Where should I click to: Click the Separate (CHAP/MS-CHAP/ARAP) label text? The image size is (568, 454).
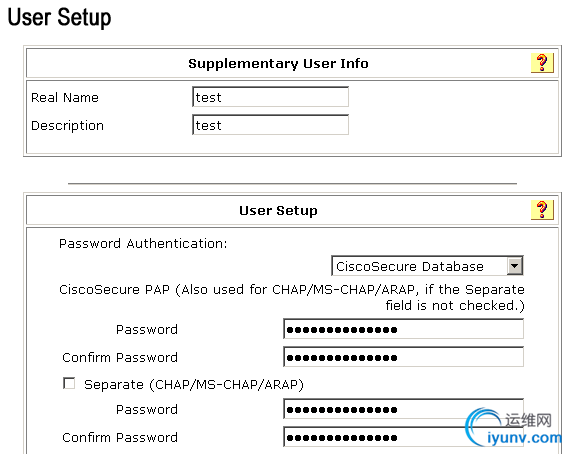point(194,384)
